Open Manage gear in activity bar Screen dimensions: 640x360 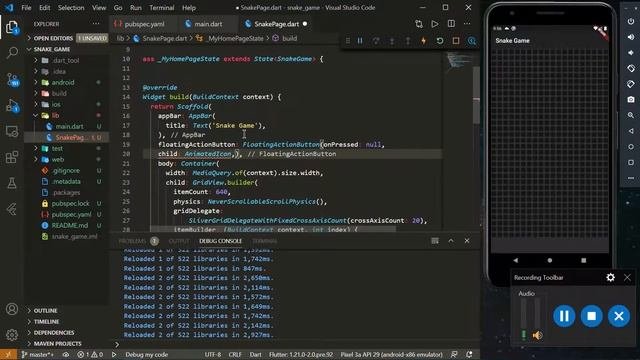click(x=12, y=335)
